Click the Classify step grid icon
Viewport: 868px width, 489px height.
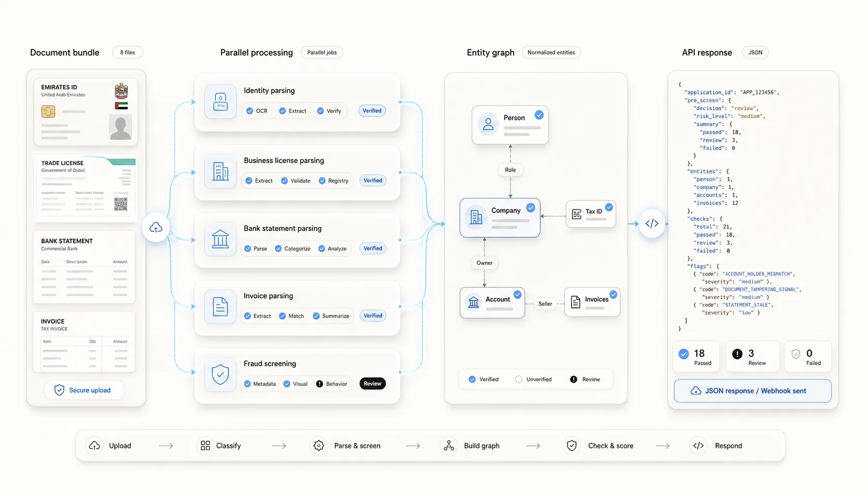point(206,446)
